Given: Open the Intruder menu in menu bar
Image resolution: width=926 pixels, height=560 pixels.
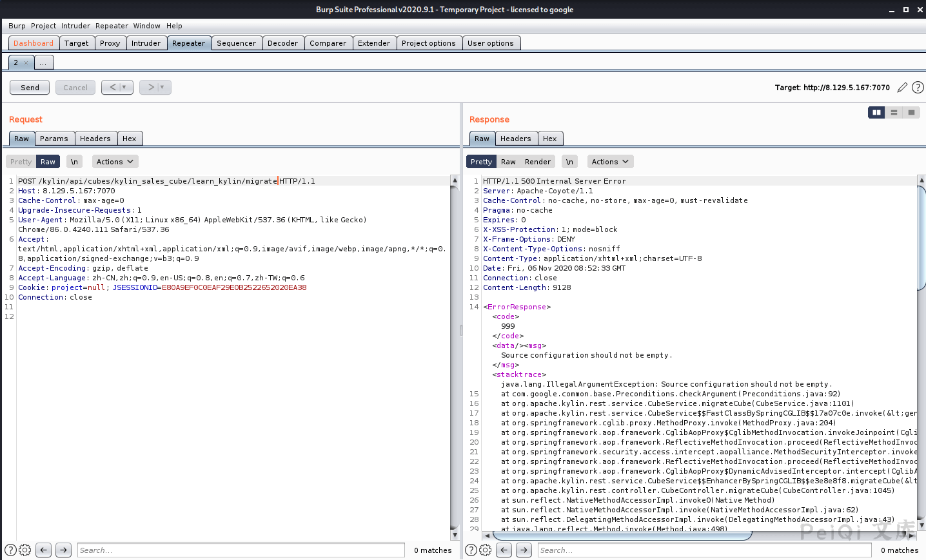Looking at the screenshot, I should 75,26.
